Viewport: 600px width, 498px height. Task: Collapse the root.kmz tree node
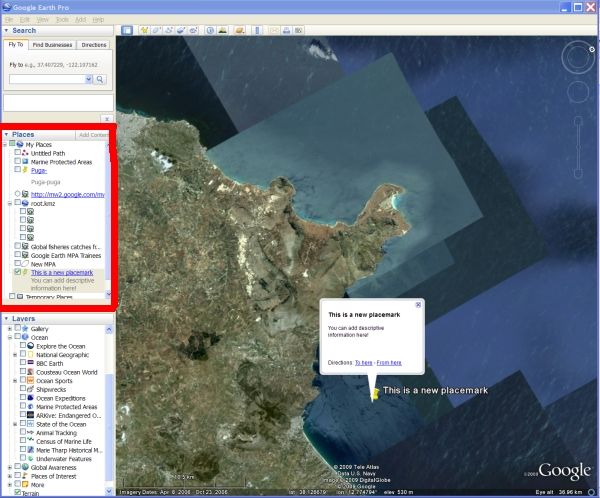point(10,203)
